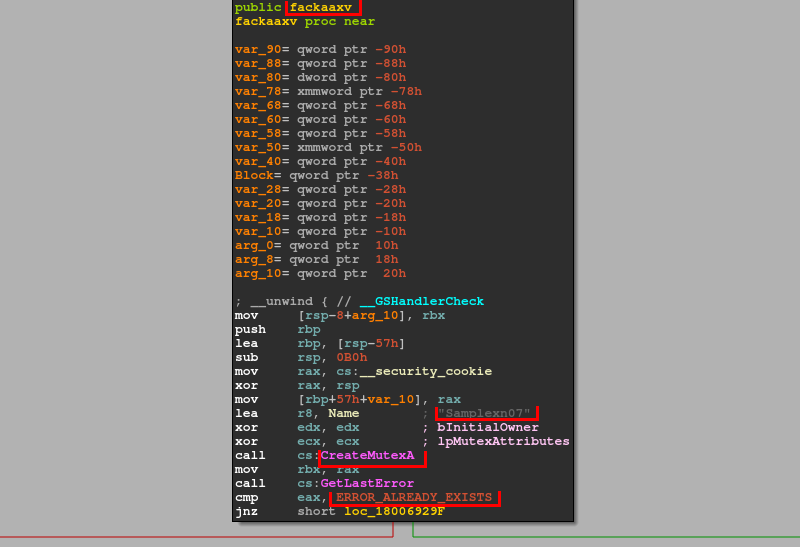The width and height of the screenshot is (800, 547).
Task: Click the var_28 variable definition
Action: point(320,190)
